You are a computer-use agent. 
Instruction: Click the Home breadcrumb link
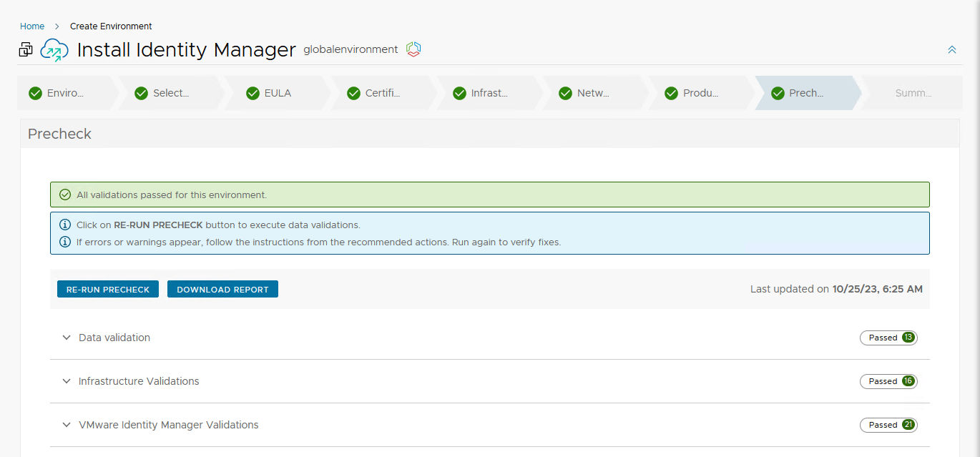(x=32, y=26)
